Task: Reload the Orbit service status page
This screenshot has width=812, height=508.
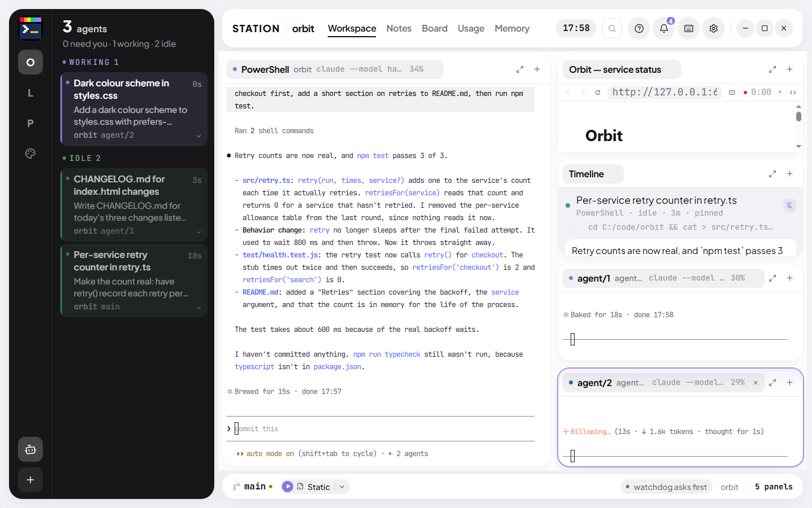Action: (x=598, y=92)
